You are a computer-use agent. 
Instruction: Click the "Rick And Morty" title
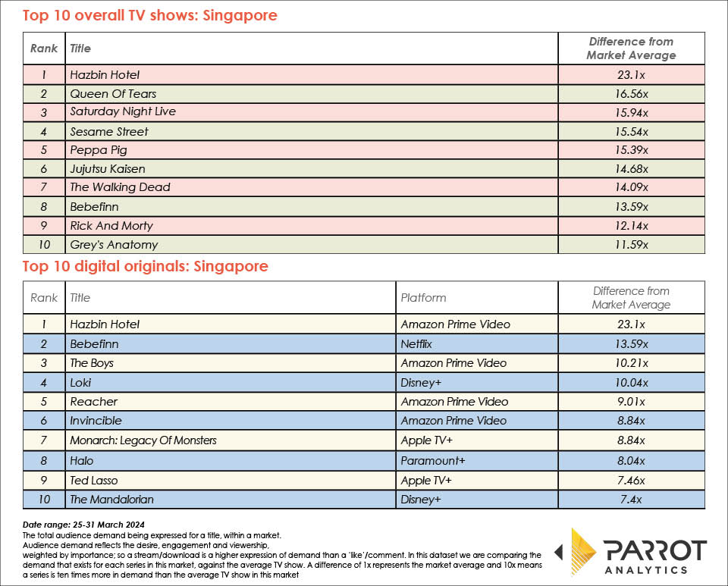pos(111,225)
